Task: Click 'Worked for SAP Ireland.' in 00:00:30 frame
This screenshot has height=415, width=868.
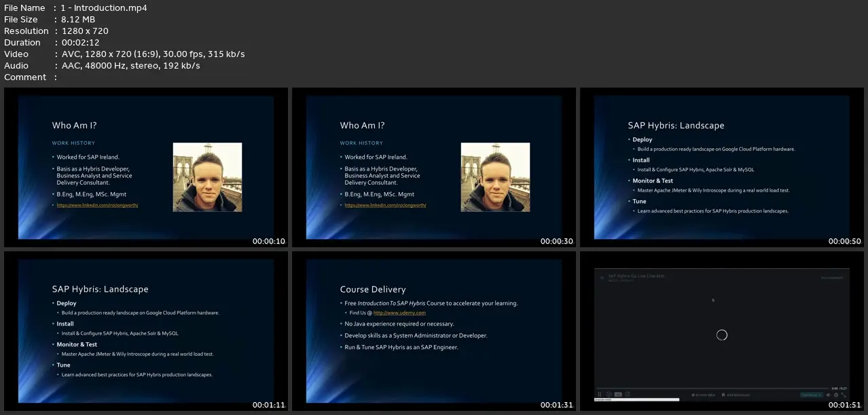Action: click(376, 157)
